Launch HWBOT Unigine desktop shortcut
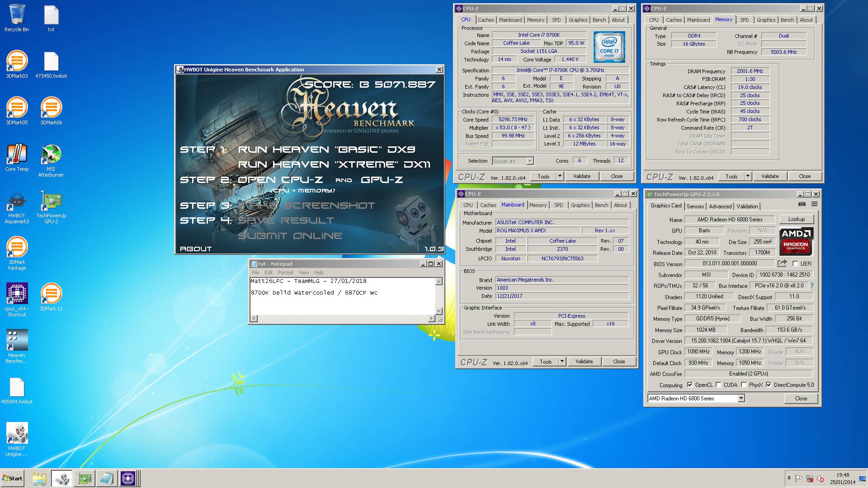The height and width of the screenshot is (488, 868). (17, 439)
